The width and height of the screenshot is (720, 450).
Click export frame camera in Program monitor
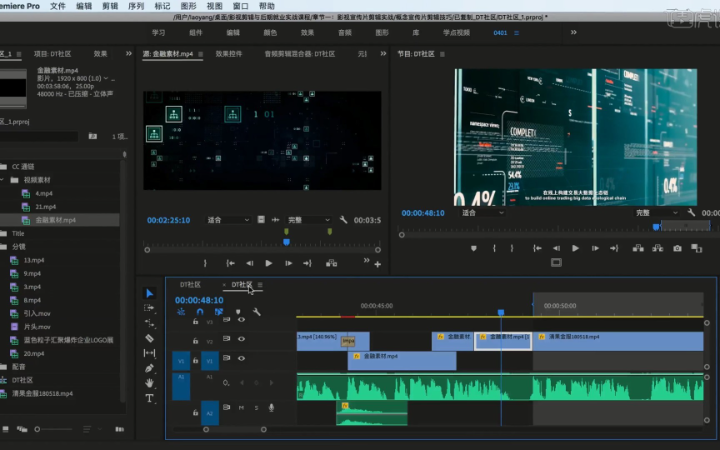677,248
